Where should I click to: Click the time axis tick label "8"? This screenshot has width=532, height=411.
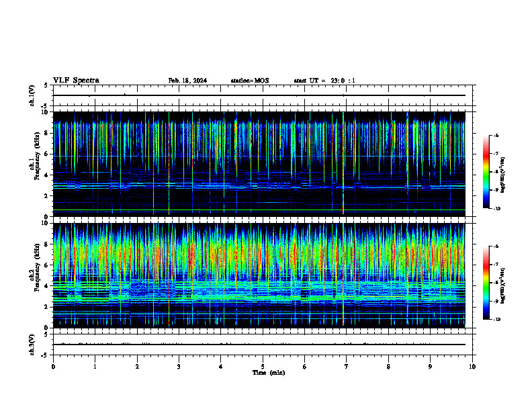pyautogui.click(x=388, y=367)
